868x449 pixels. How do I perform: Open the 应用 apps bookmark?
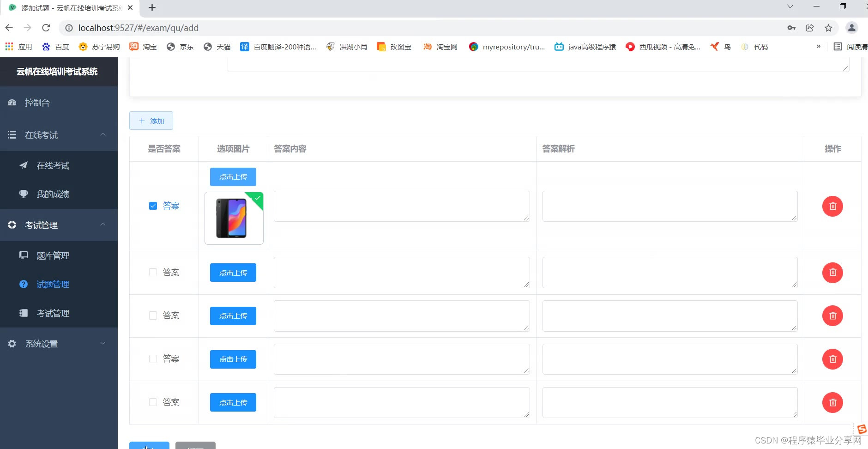tap(18, 47)
